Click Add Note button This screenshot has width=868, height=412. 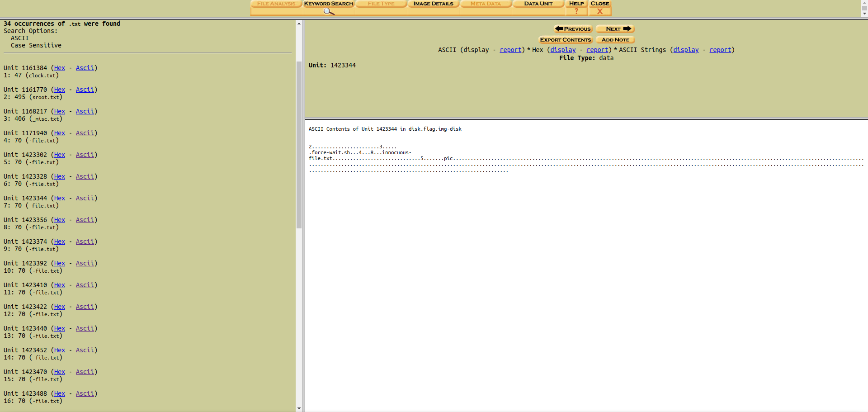point(615,40)
